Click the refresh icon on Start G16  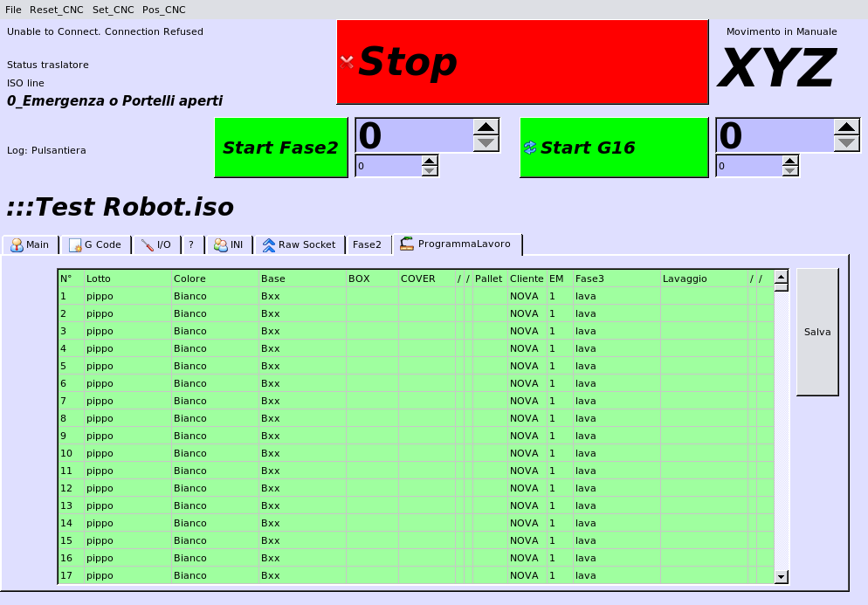coord(529,148)
